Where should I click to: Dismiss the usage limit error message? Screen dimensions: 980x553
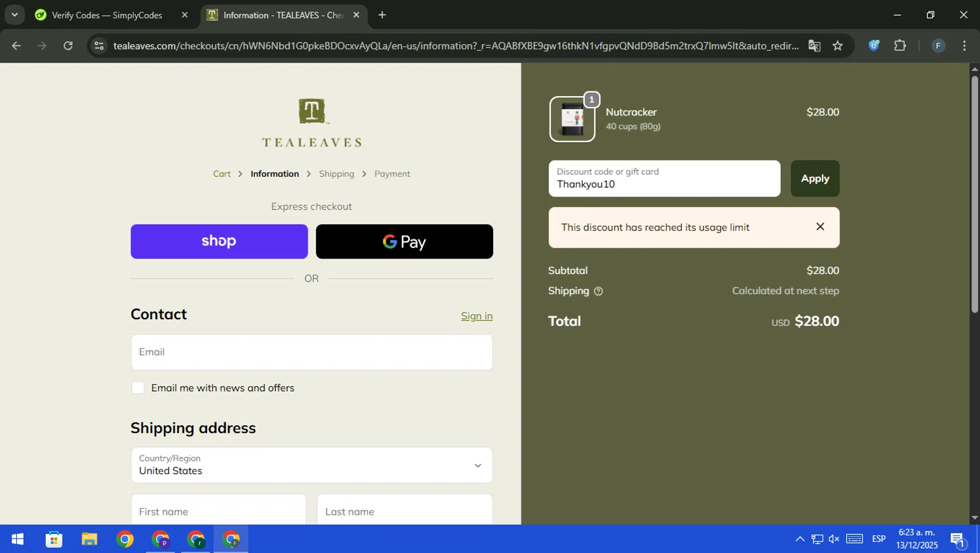coord(820,227)
